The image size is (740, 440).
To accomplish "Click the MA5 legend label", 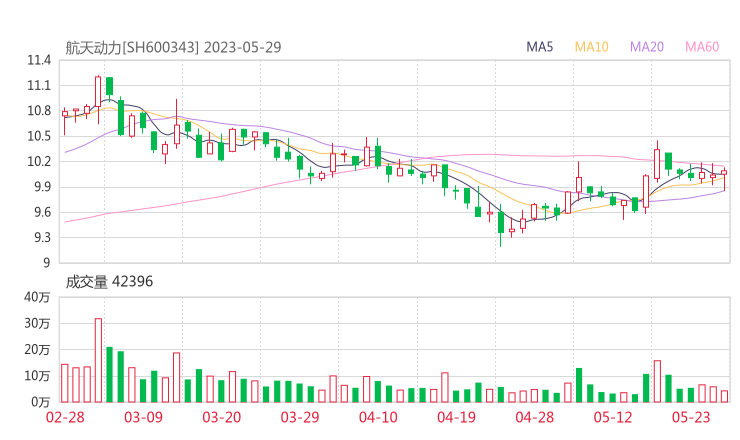I will (x=539, y=47).
